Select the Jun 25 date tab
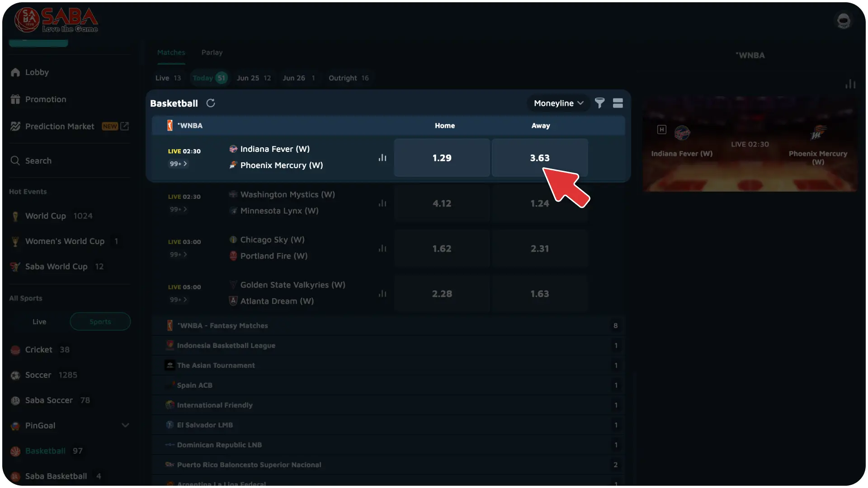 click(x=254, y=78)
